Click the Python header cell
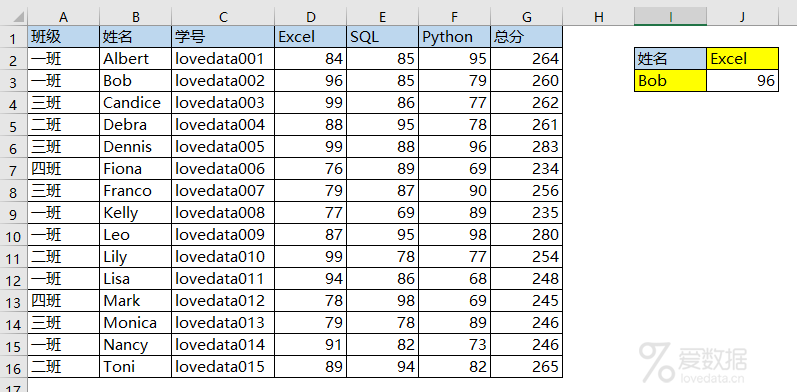Image resolution: width=797 pixels, height=392 pixels. (455, 37)
